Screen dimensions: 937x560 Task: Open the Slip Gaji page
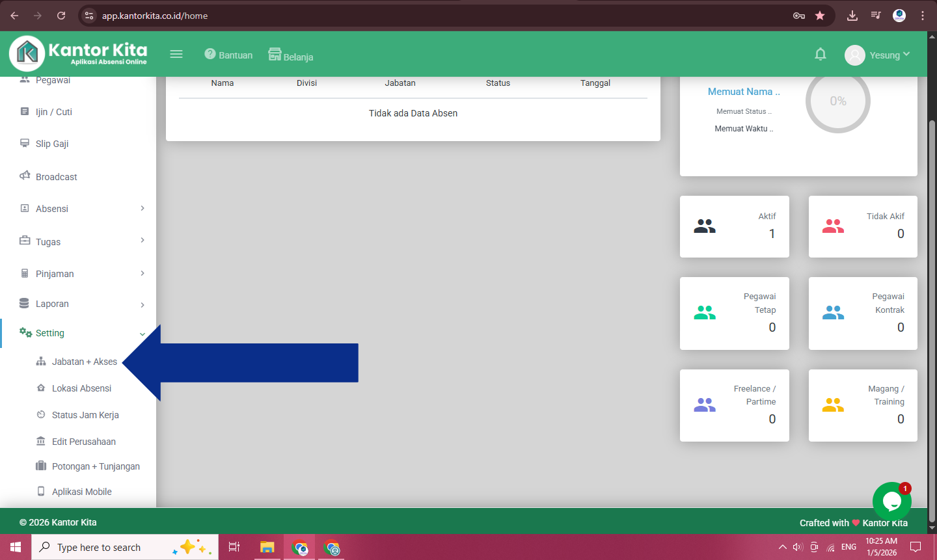pos(52,144)
